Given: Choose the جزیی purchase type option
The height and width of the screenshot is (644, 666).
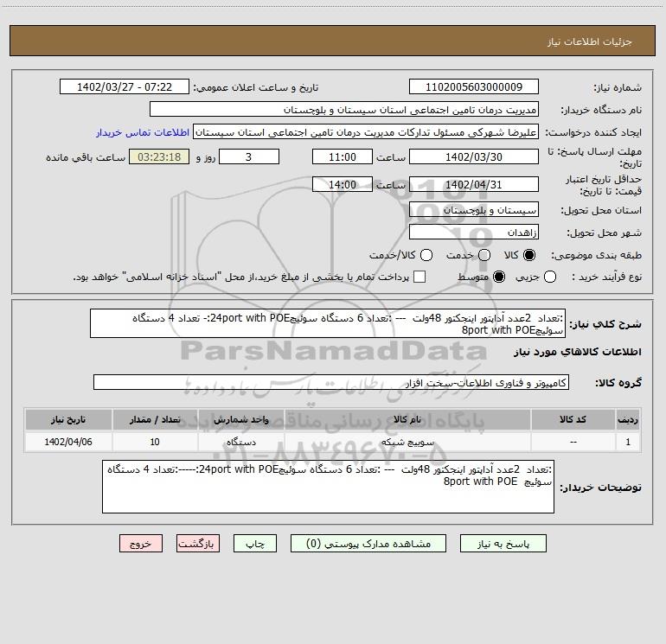Looking at the screenshot, I should [549, 277].
